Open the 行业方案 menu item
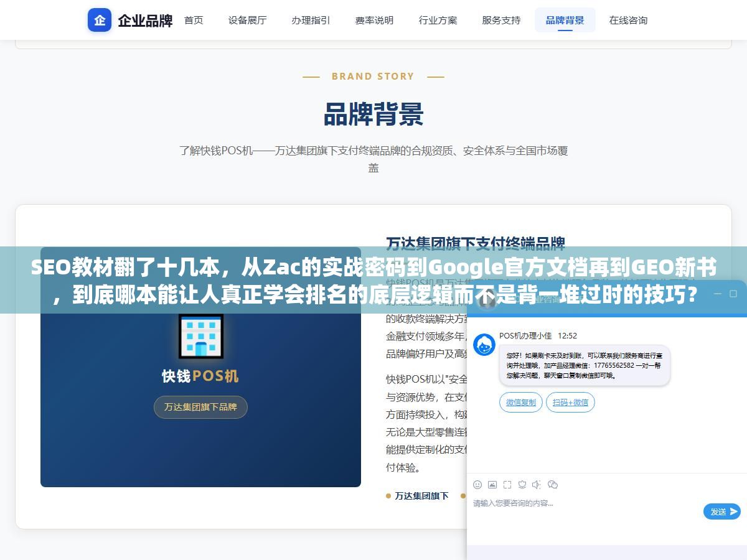Image resolution: width=747 pixels, height=560 pixels. tap(438, 20)
